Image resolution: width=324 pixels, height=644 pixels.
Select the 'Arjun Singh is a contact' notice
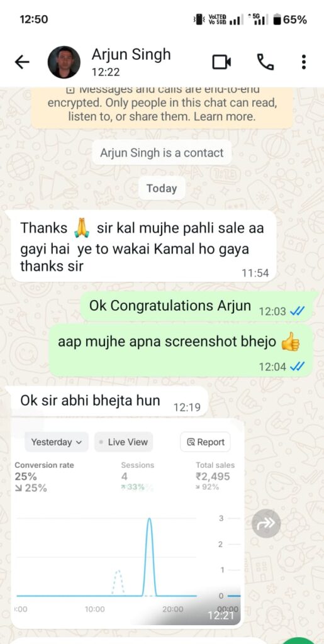pyautogui.click(x=162, y=153)
